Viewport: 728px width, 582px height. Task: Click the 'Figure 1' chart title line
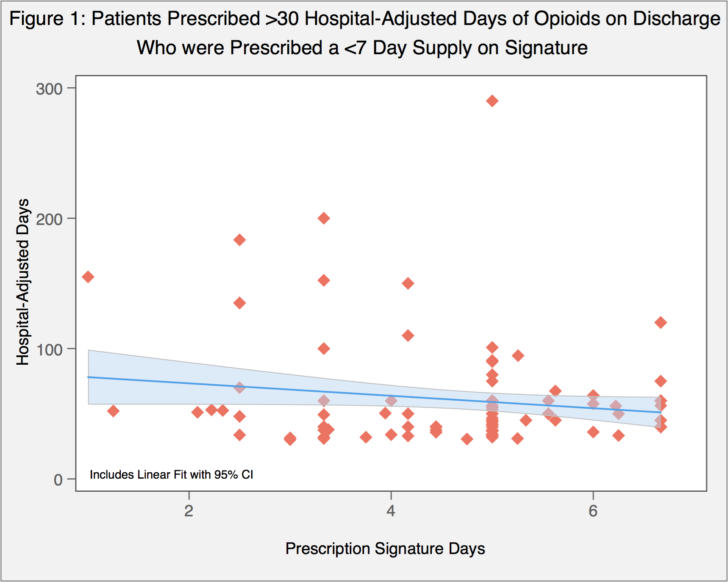(364, 19)
